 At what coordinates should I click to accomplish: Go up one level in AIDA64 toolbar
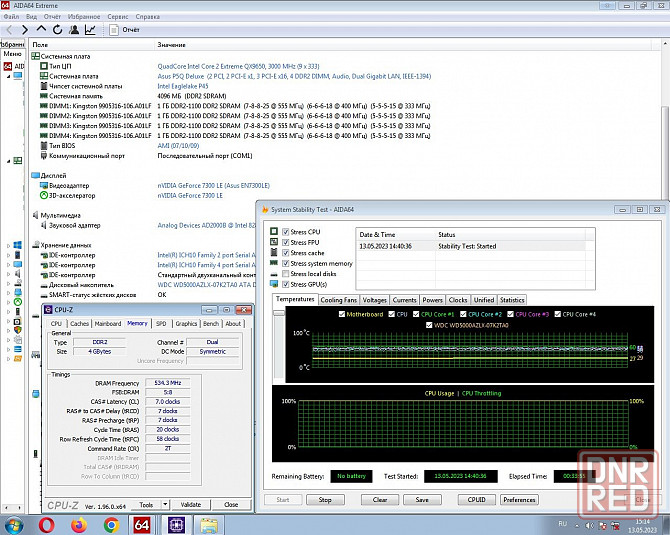pos(41,29)
